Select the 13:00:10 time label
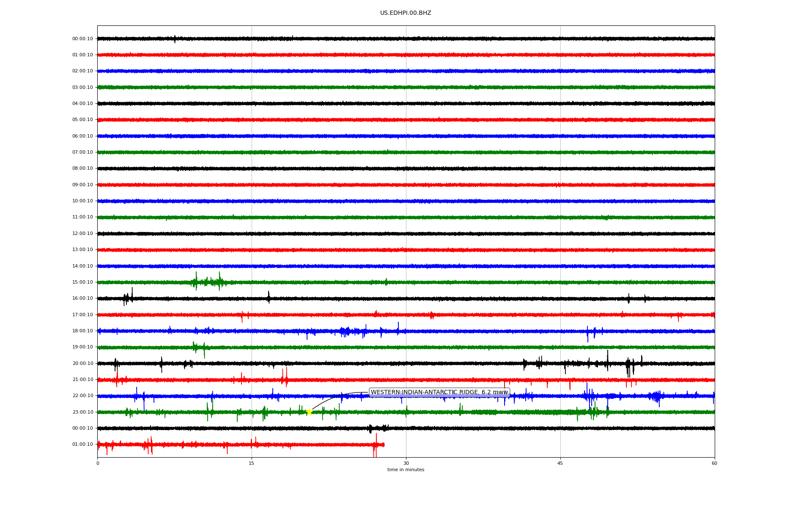Screen dimensions: 812x508 [82, 249]
